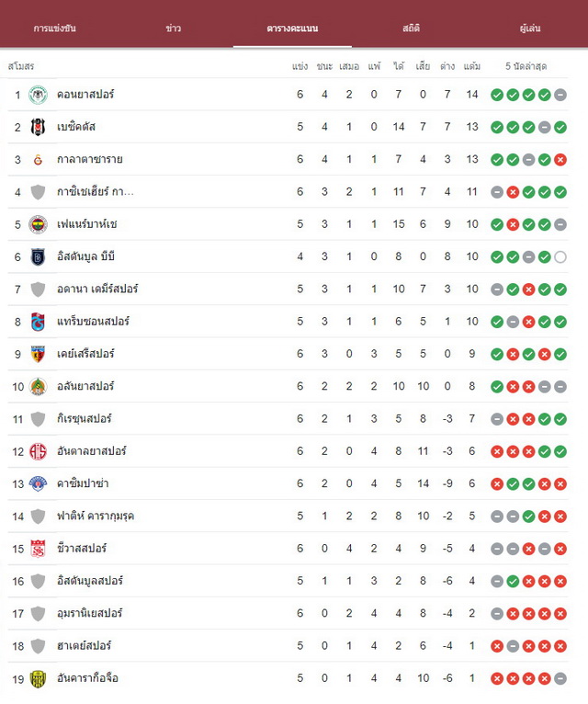588x704 pixels.
Task: Click the Konyaspor club crest in row 1
Action: pos(39,95)
